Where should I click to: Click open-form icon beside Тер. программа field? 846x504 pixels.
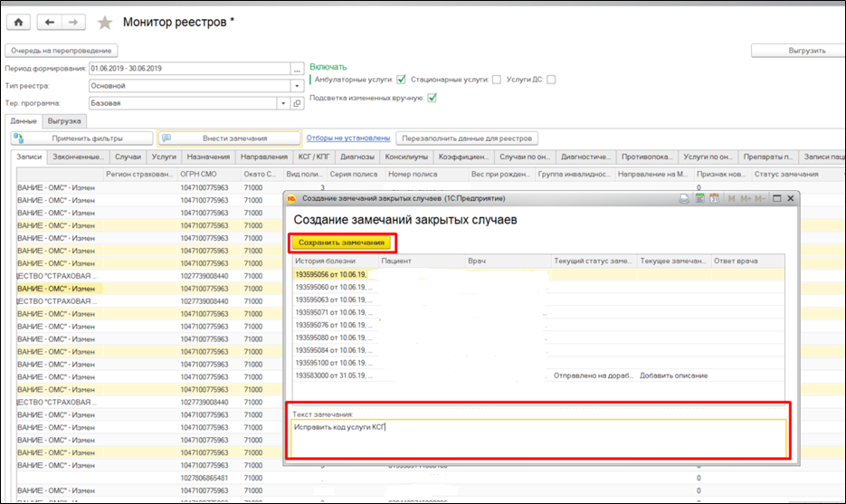(296, 103)
